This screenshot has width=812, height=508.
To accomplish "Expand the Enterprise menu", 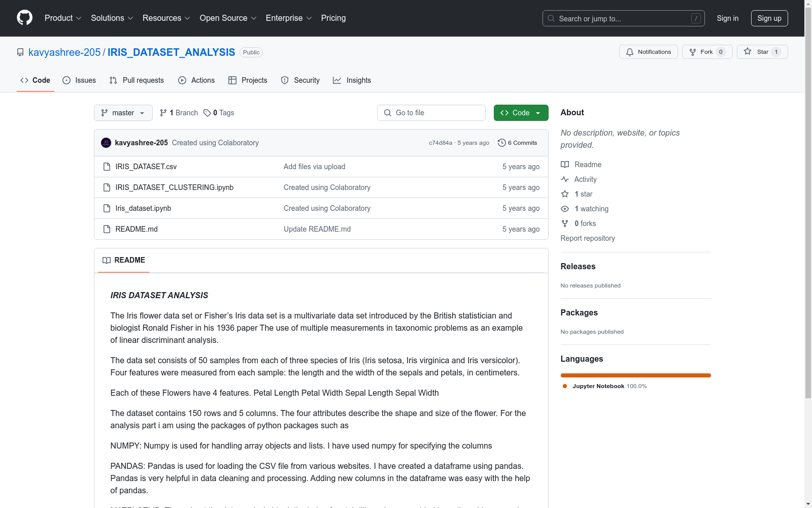I will [x=289, y=18].
